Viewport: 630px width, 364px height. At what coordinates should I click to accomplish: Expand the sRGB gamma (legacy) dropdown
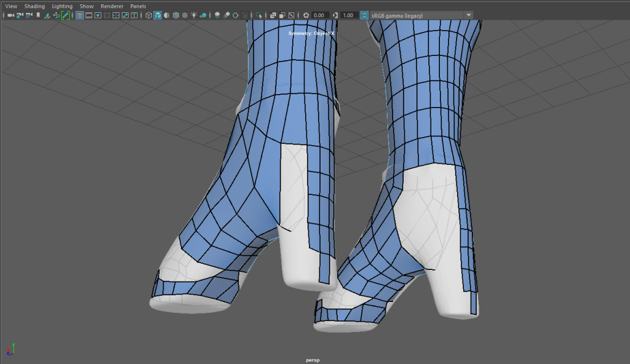pos(469,15)
